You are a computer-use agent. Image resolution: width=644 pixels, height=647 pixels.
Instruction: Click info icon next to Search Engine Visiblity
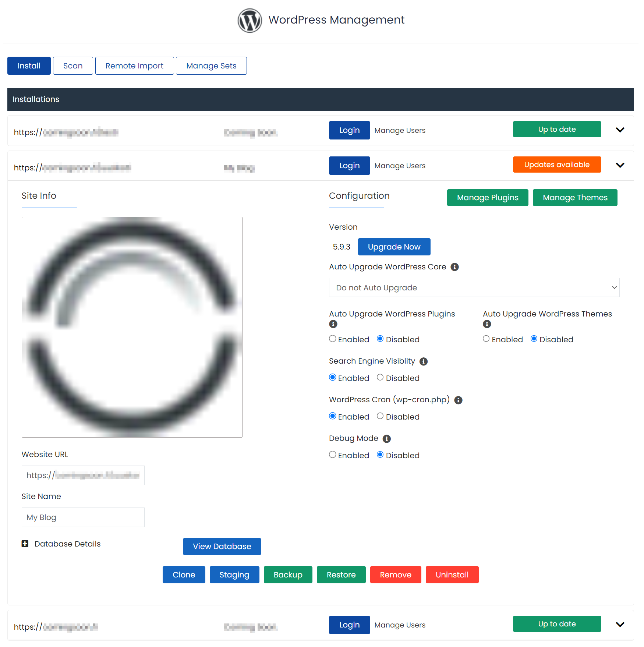[424, 361]
